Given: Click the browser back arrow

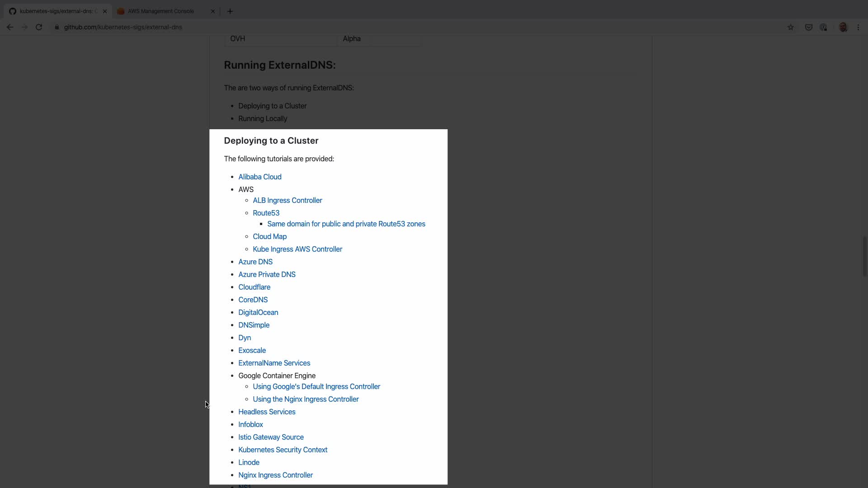Looking at the screenshot, I should 10,27.
